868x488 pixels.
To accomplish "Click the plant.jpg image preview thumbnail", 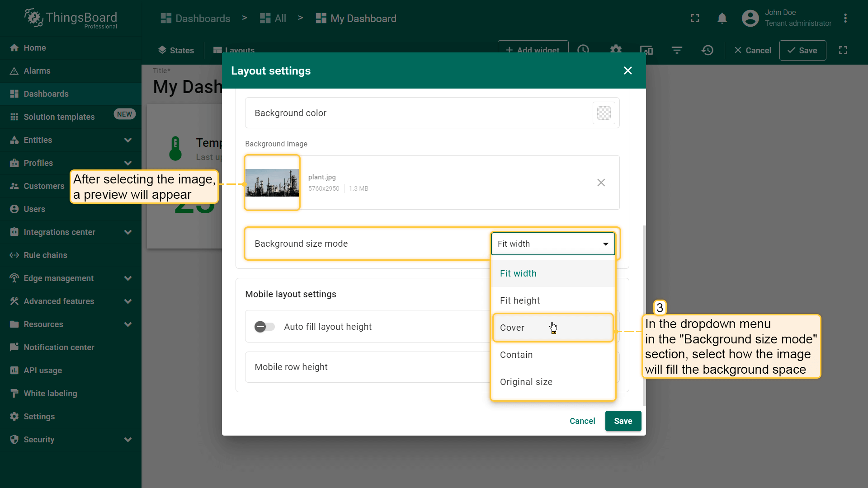I will pos(272,183).
